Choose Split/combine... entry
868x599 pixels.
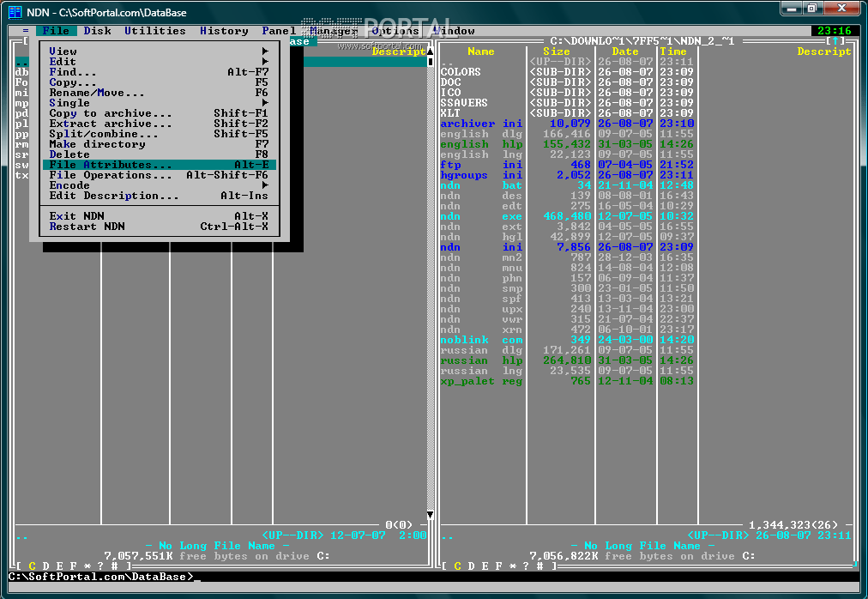click(159, 134)
